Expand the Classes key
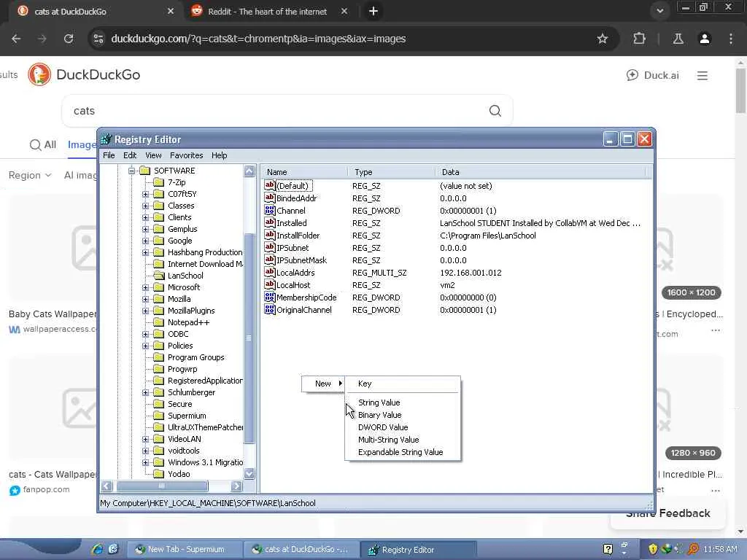 click(145, 206)
